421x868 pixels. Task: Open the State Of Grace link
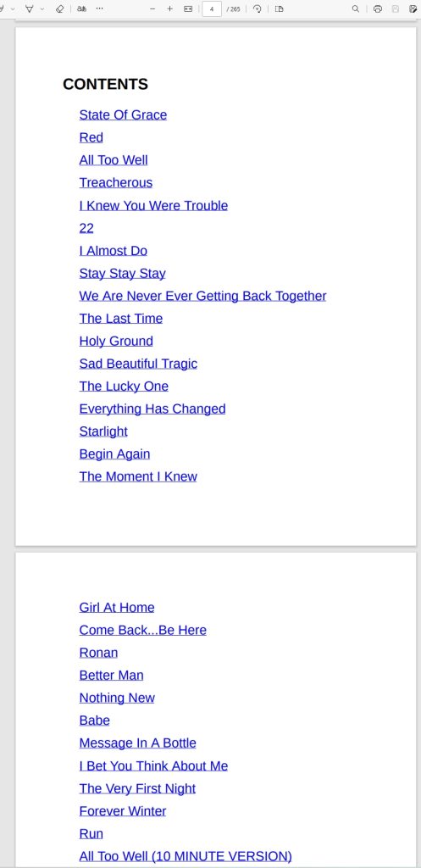[x=123, y=114]
